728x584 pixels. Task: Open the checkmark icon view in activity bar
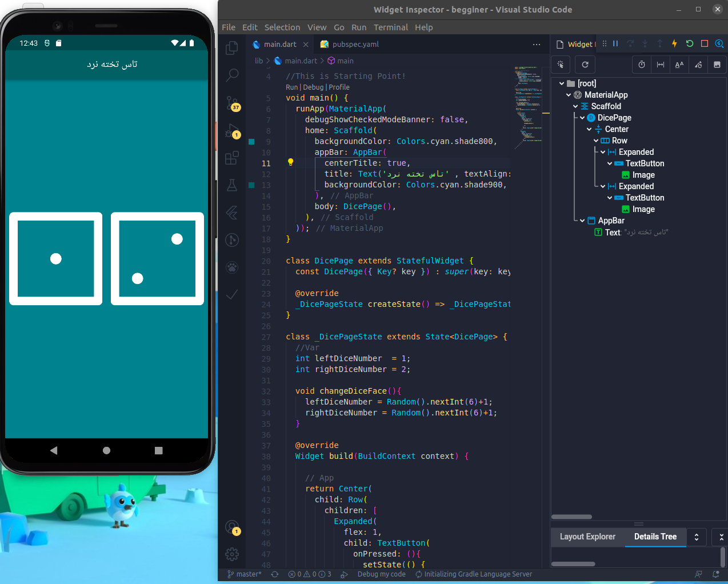(x=232, y=294)
